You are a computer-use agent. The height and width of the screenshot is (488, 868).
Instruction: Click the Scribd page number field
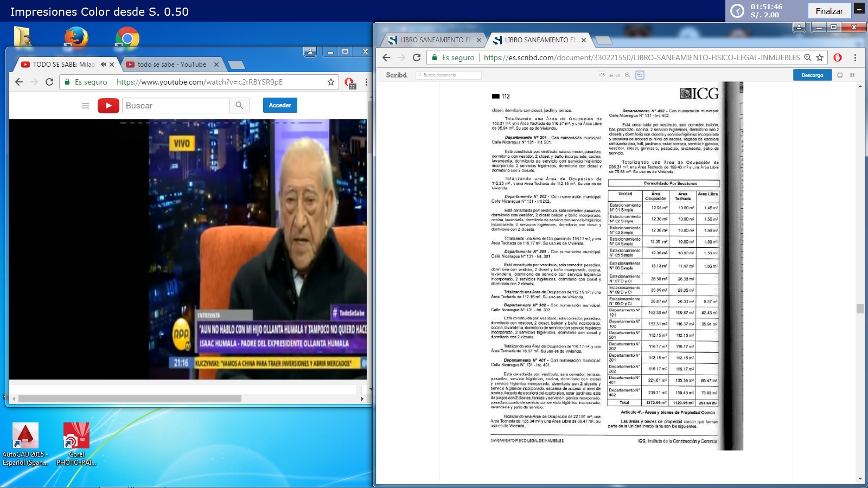(x=602, y=75)
